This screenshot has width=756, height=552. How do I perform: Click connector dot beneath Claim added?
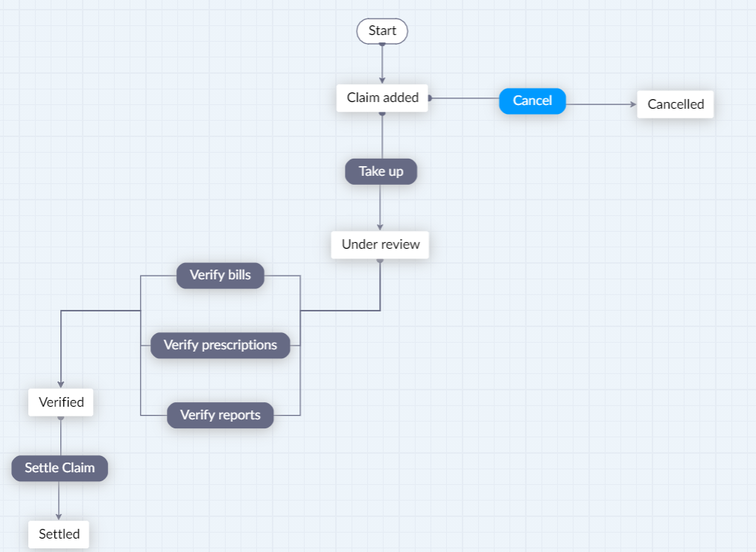(382, 113)
